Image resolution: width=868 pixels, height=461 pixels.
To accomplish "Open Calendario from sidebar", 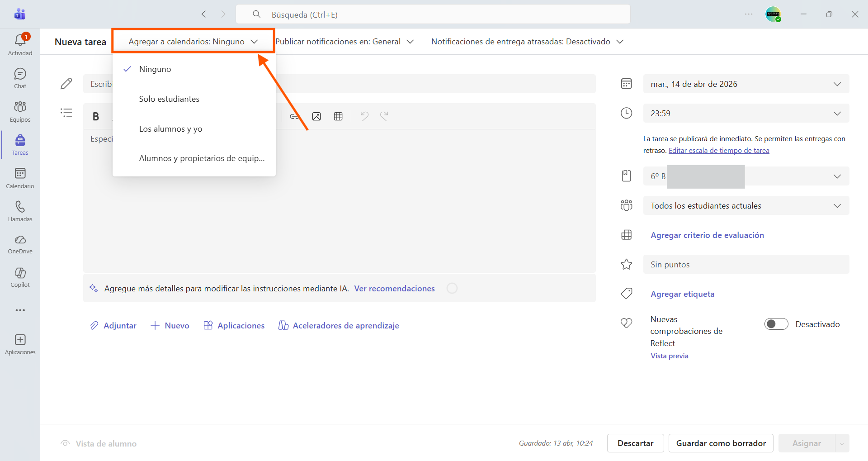I will pos(20,178).
